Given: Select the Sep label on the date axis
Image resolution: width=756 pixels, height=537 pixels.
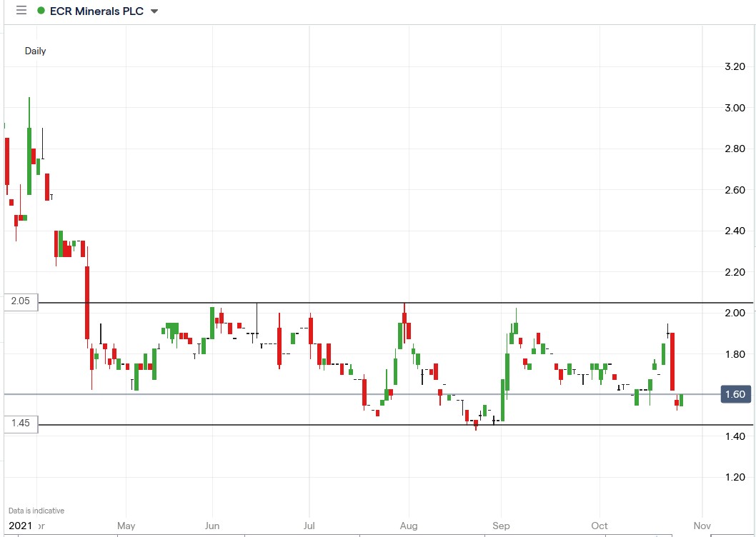Looking at the screenshot, I should [x=500, y=526].
